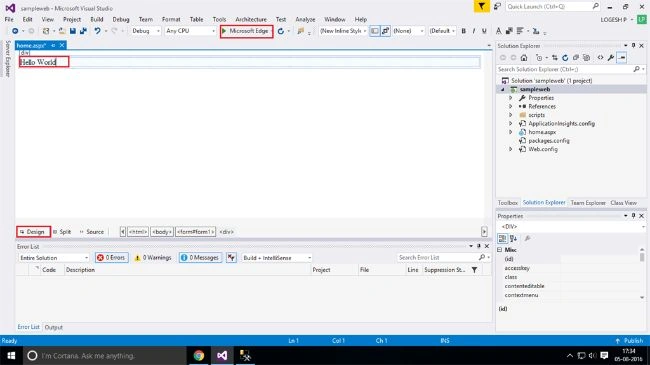Click the Navigate Backward round arrow icon
650x365 pixels.
tap(15, 31)
